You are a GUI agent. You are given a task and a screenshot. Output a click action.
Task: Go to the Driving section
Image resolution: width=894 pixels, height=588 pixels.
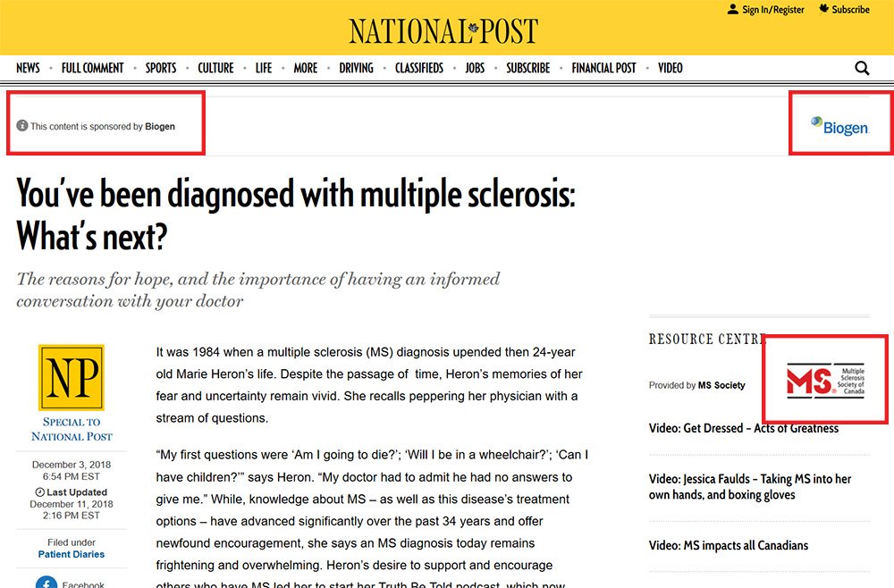tap(357, 69)
